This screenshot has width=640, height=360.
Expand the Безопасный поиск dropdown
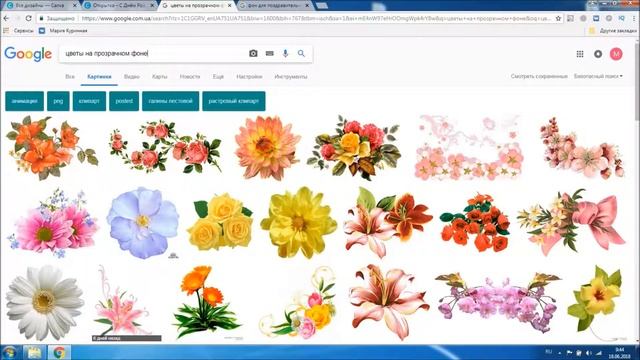598,76
